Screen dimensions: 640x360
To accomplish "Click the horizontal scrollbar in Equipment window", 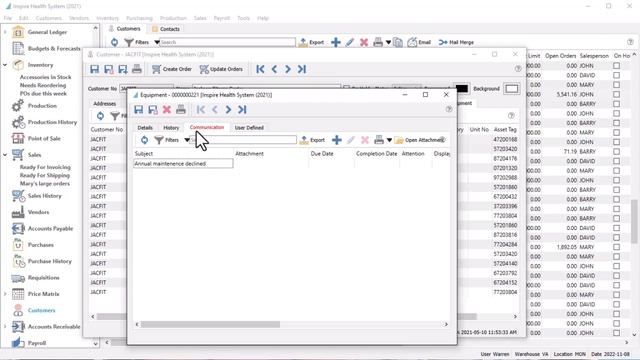I will (210, 324).
